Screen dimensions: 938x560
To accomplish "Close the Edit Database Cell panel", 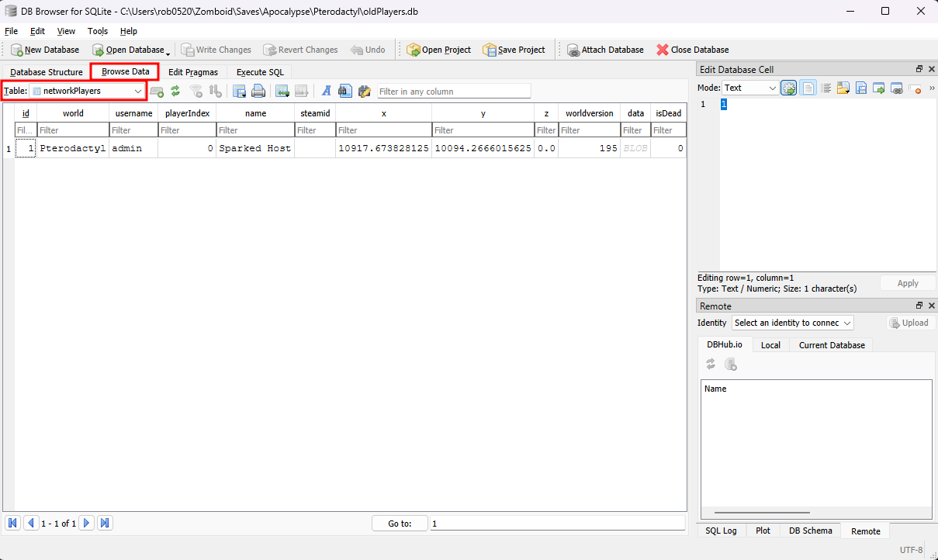I will click(x=931, y=69).
